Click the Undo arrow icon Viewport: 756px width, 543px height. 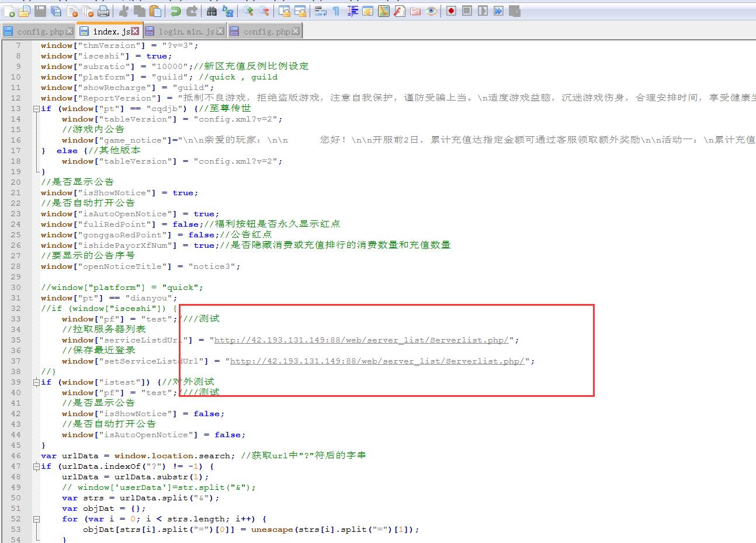pos(175,11)
